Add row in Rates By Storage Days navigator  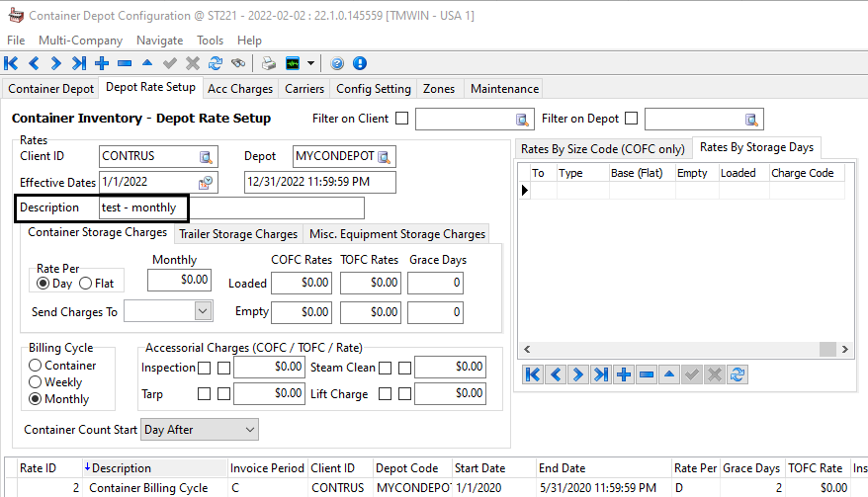[624, 374]
